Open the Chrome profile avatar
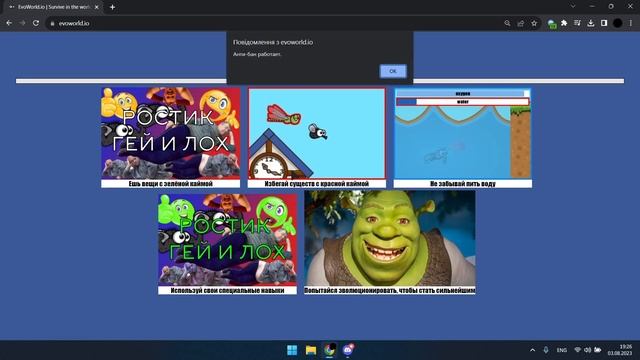640x360 pixels. pos(618,23)
